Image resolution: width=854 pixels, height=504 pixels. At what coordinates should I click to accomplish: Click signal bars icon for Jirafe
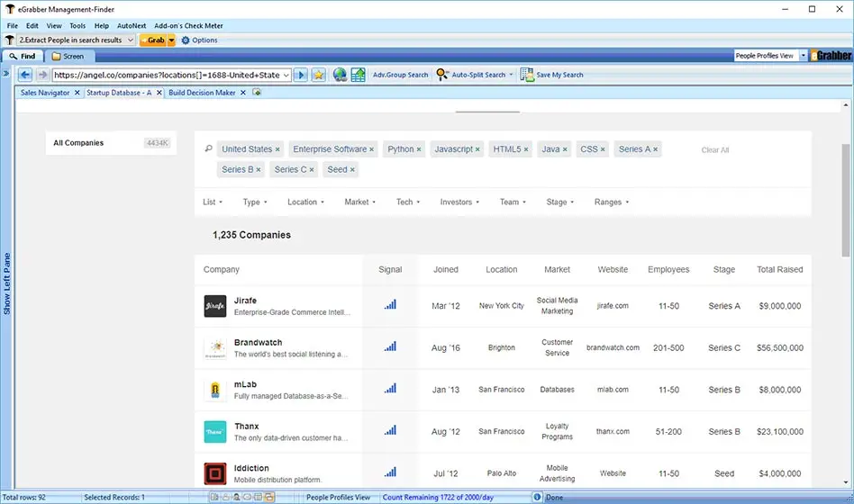390,305
